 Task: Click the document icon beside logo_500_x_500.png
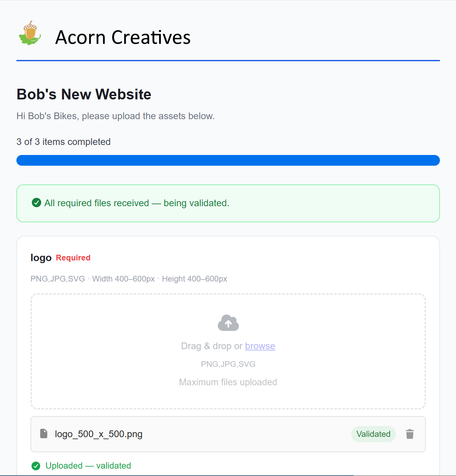(44, 433)
